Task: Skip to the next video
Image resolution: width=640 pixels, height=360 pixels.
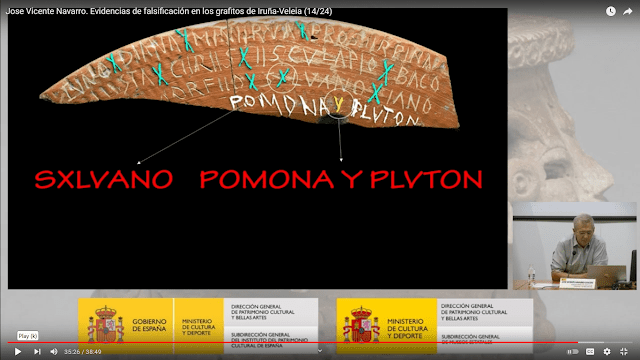Action: click(37, 351)
